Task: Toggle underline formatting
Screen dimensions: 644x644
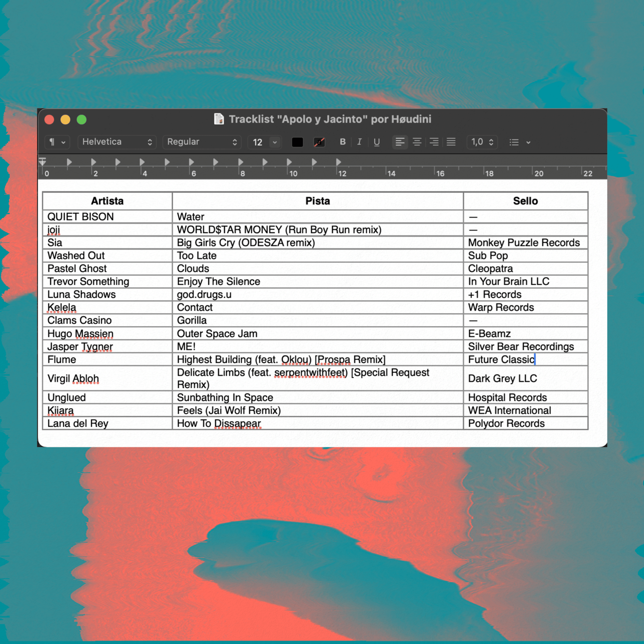Action: pos(377,142)
